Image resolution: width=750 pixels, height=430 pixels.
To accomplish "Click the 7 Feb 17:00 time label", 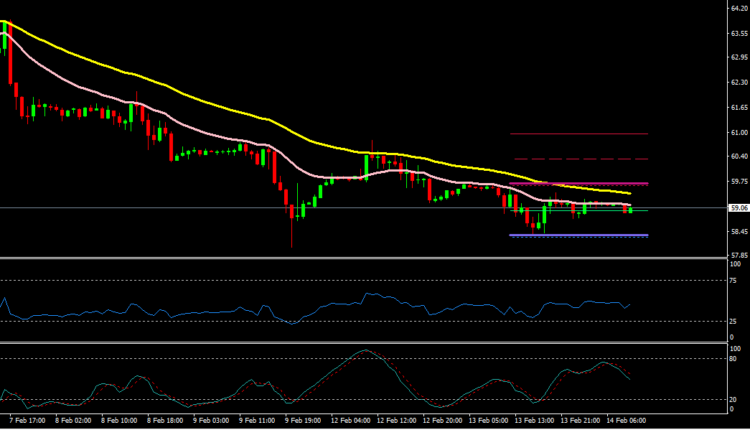I will coord(26,421).
